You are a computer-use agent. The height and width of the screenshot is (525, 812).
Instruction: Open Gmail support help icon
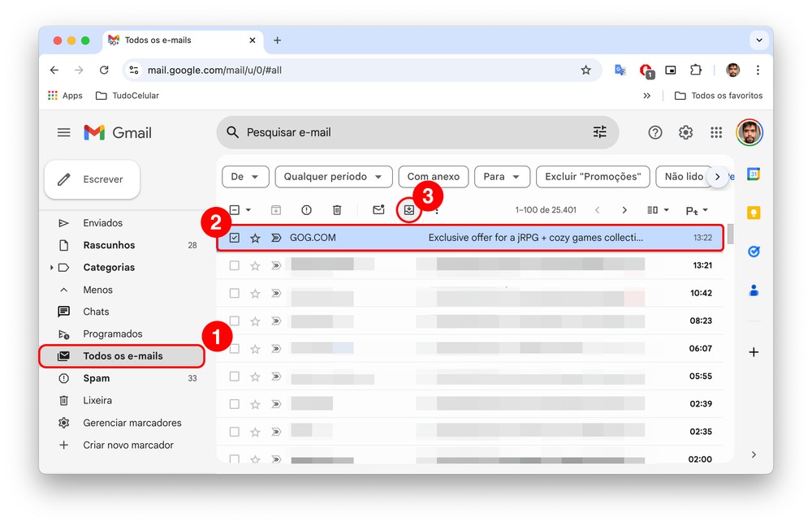[654, 132]
